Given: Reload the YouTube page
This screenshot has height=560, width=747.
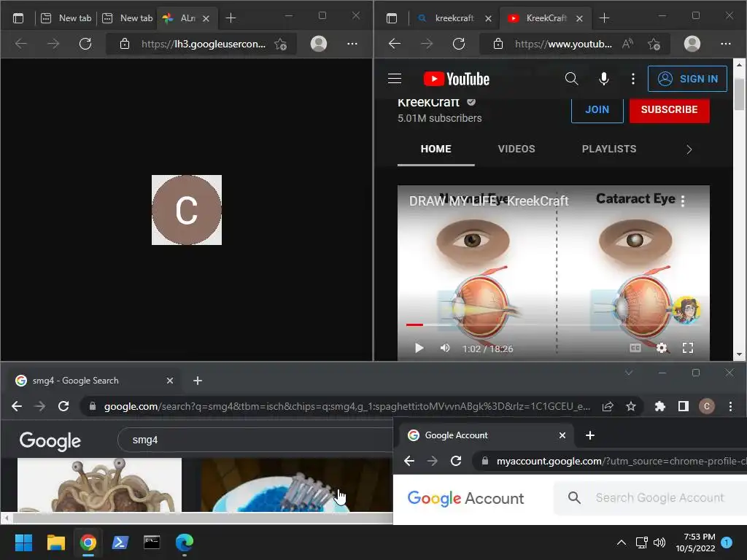Looking at the screenshot, I should pos(459,44).
